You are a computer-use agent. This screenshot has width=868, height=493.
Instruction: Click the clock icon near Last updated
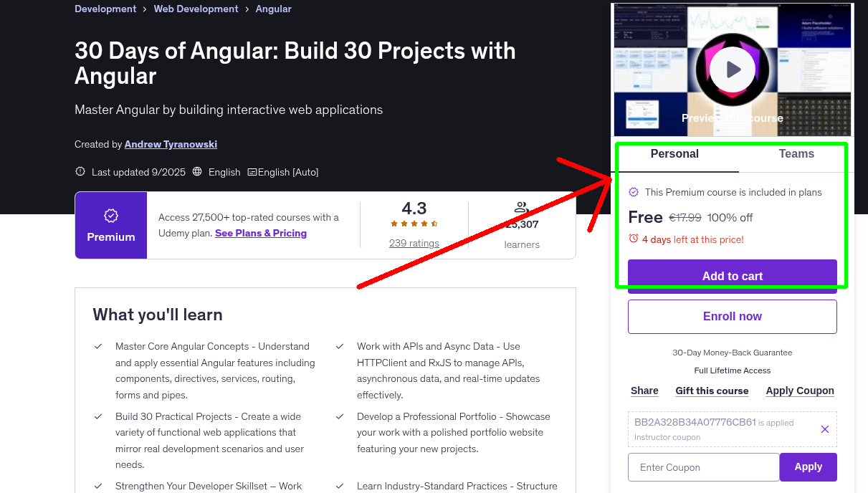tap(79, 172)
